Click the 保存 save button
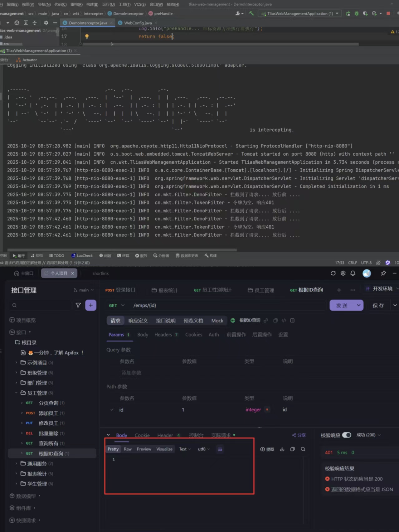This screenshot has height=532, width=399. pos(378,305)
